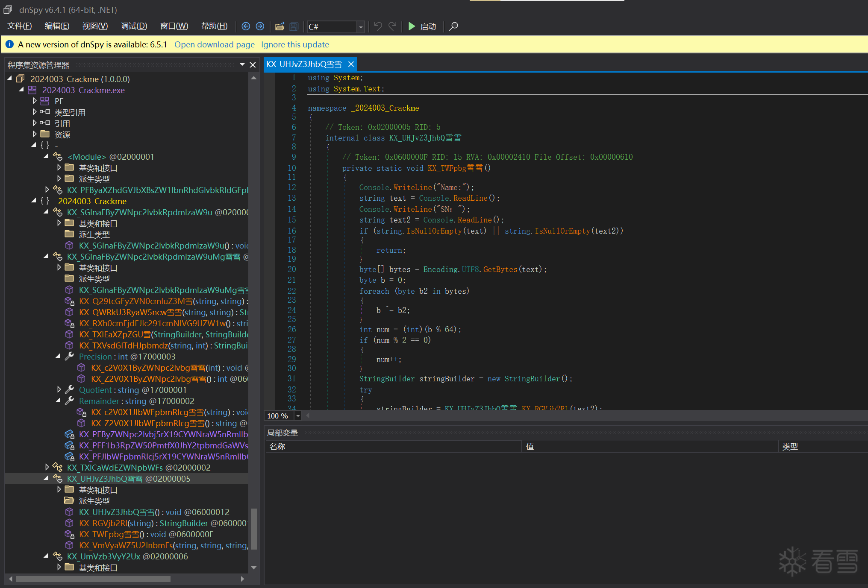Image resolution: width=868 pixels, height=588 pixels.
Task: Open the 调试(D) menu
Action: click(134, 26)
